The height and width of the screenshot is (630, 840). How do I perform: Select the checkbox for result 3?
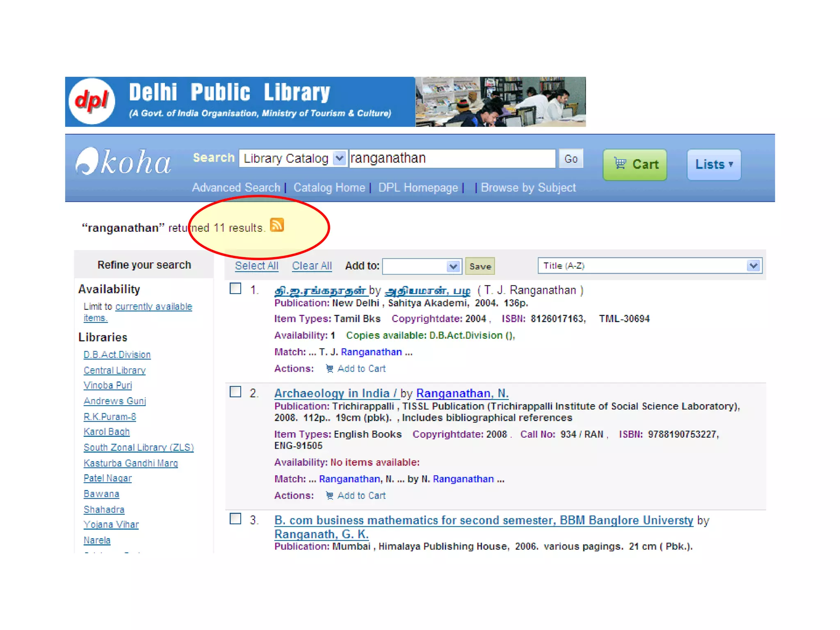pos(235,519)
